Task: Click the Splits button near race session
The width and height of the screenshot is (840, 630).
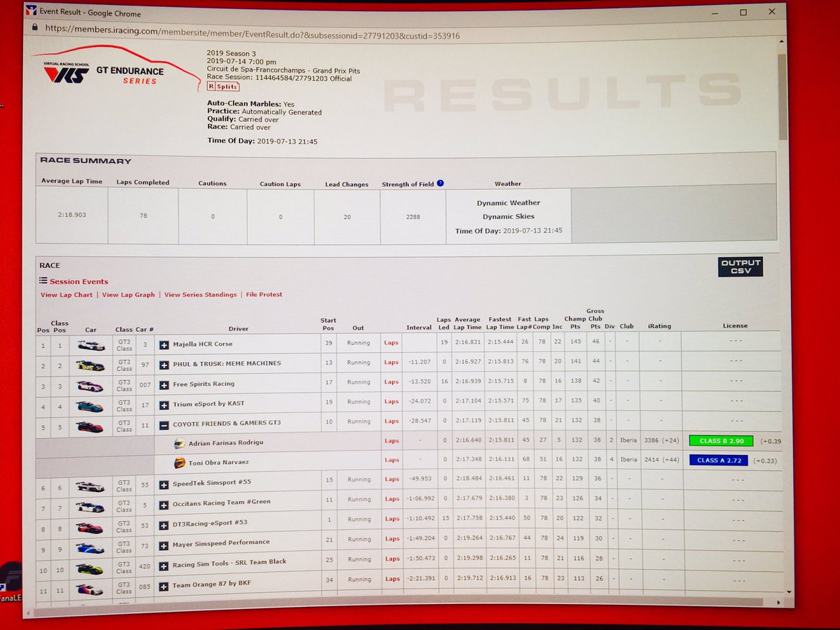Action: 223,86
